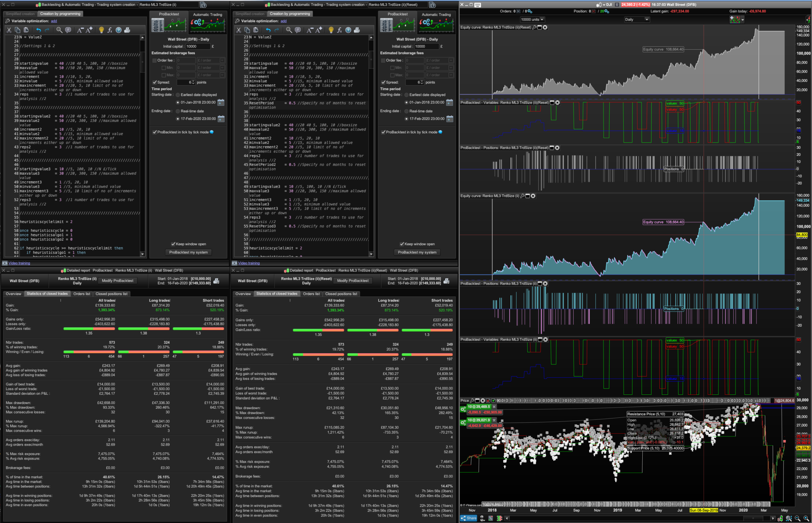
Task: Open the Daily timeframe dropdown on chart
Action: [x=636, y=19]
